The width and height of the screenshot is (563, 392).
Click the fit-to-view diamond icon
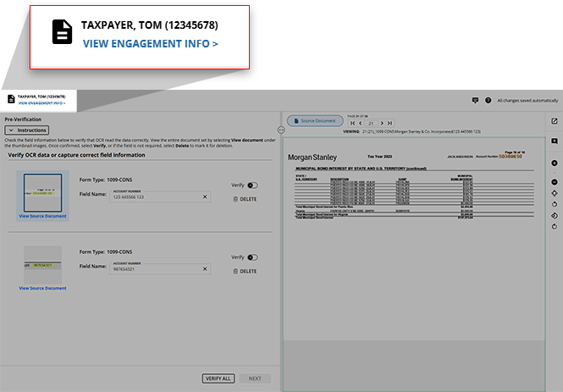coord(554,194)
